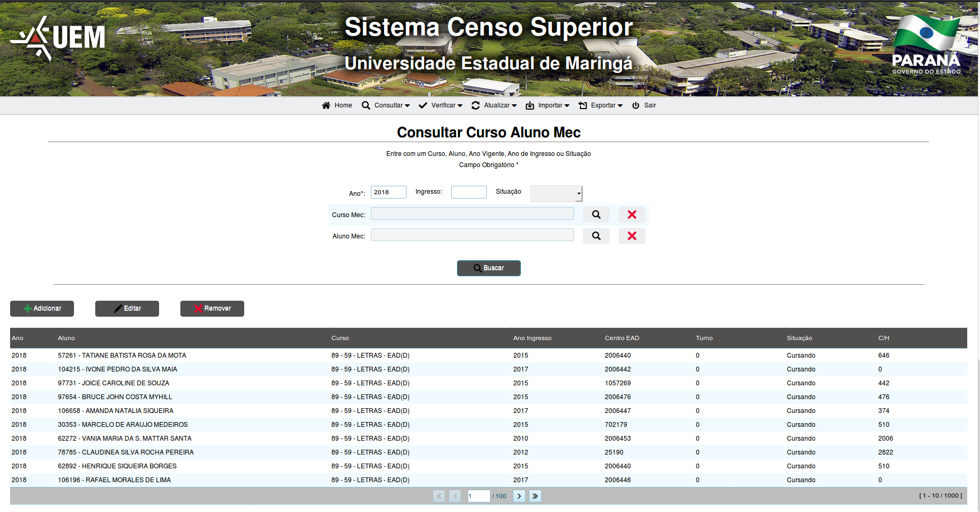
Task: Click the Sair power icon to log out
Action: [x=637, y=105]
